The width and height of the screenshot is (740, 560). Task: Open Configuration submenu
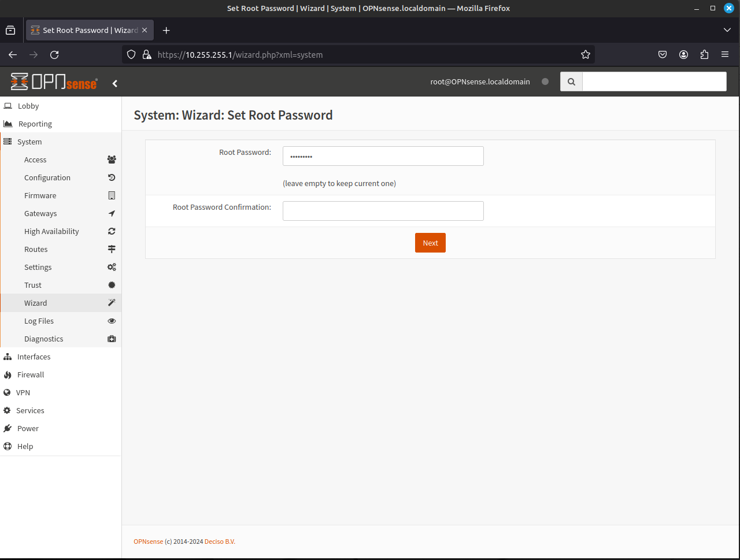61,177
